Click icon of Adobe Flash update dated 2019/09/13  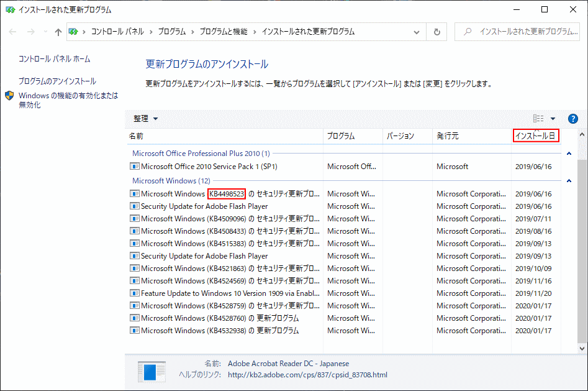135,255
